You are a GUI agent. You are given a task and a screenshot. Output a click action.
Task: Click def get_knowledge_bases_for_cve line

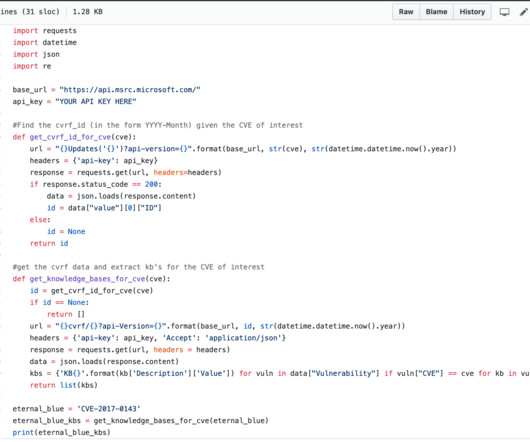tap(91, 279)
